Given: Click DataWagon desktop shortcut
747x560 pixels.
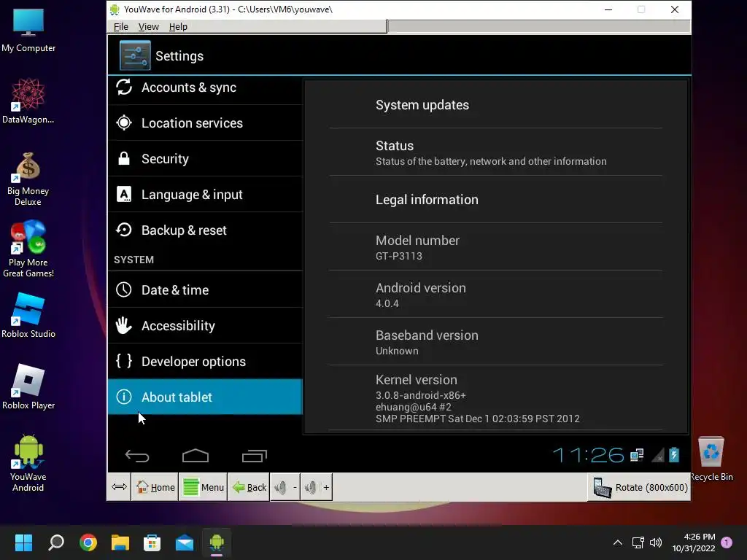Looking at the screenshot, I should point(28,101).
